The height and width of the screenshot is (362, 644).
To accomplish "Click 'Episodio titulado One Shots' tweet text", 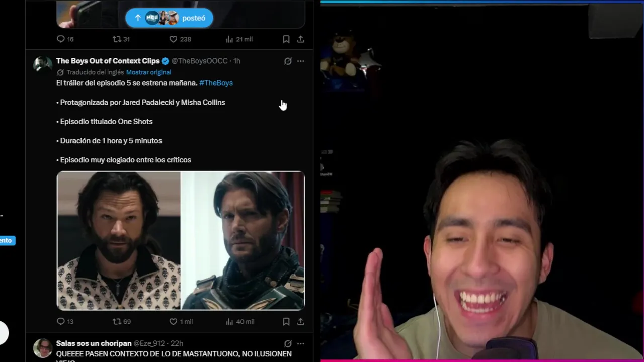I will pos(105,122).
